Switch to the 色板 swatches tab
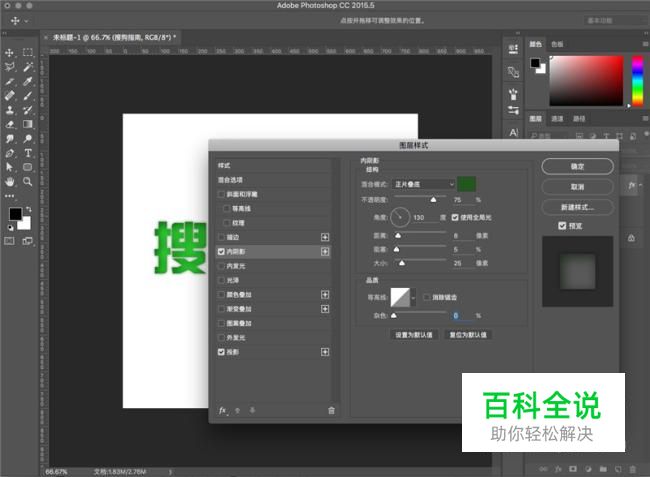Image resolution: width=650 pixels, height=477 pixels. pyautogui.click(x=557, y=44)
